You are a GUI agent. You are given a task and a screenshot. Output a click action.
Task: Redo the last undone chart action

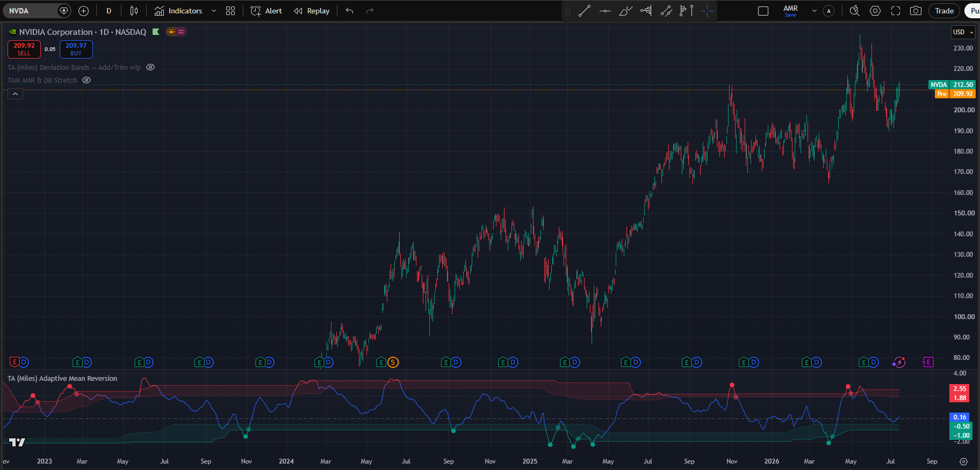point(370,11)
